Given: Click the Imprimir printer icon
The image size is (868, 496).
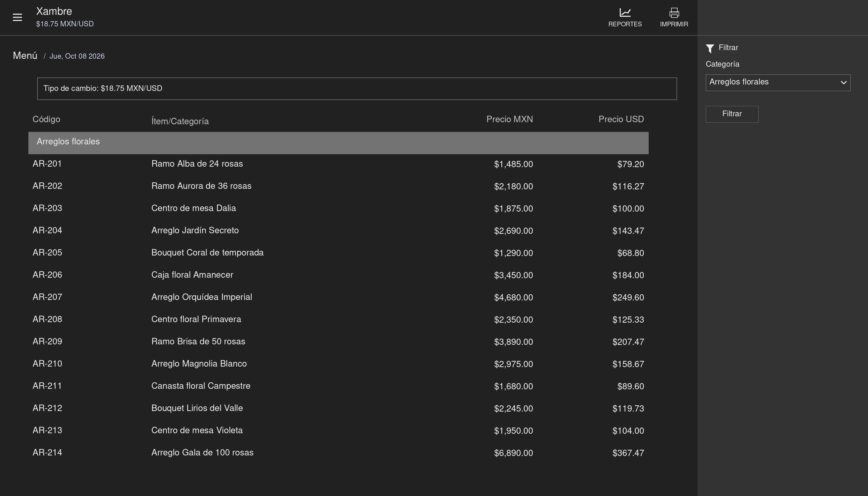Looking at the screenshot, I should [x=674, y=13].
